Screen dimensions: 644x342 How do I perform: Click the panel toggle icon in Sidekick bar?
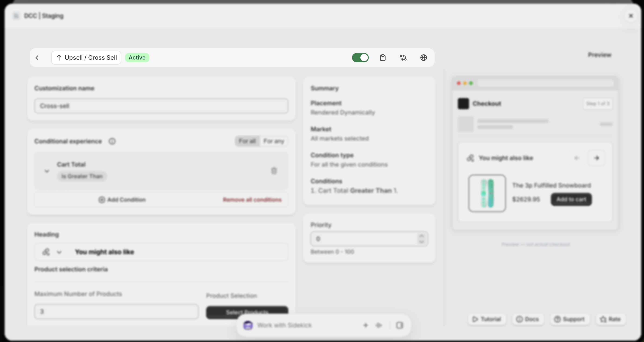pos(399,325)
